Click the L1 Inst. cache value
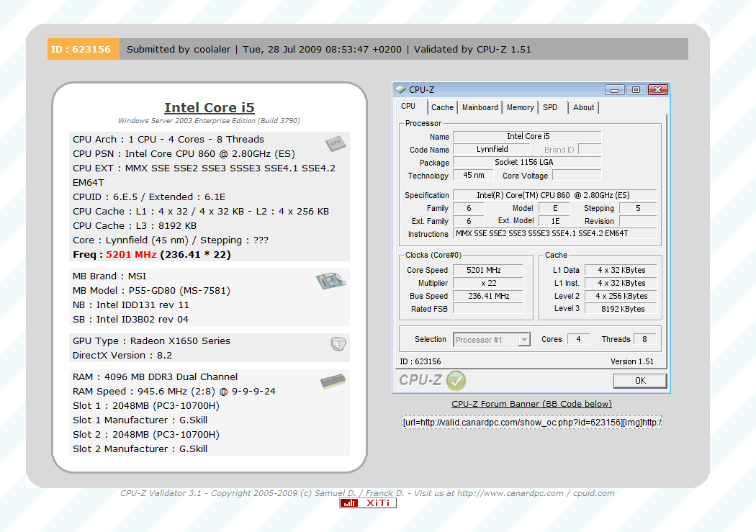756x532 pixels. [x=621, y=284]
